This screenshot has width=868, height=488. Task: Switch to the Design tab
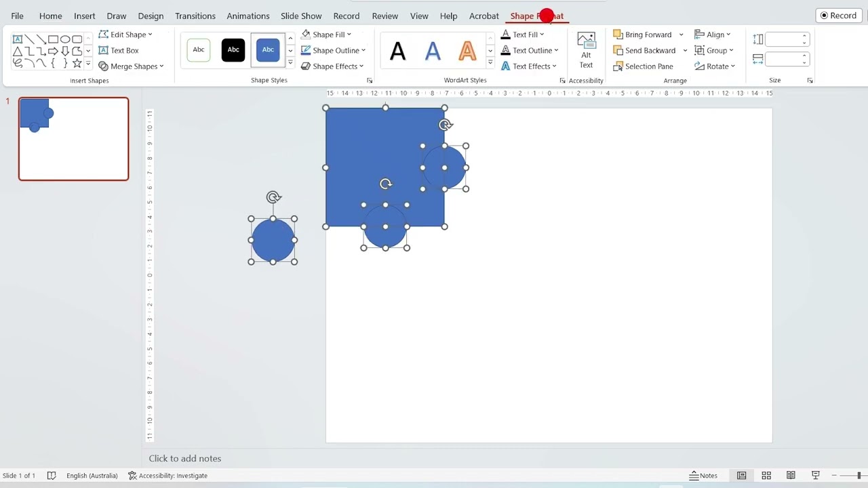[151, 16]
